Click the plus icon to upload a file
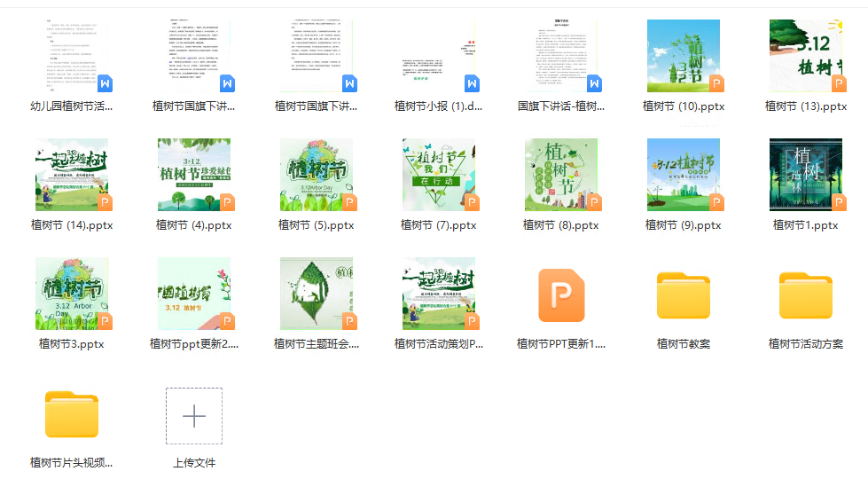The height and width of the screenshot is (479, 868). [193, 416]
